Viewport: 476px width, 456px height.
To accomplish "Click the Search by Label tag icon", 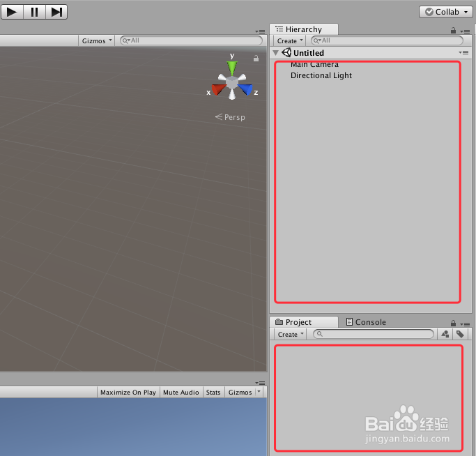I will [x=460, y=334].
